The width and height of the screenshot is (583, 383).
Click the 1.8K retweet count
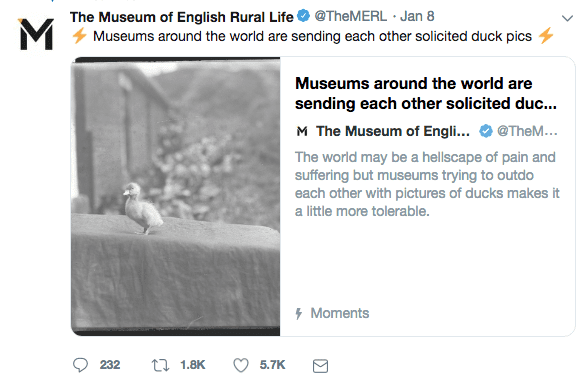click(x=193, y=365)
